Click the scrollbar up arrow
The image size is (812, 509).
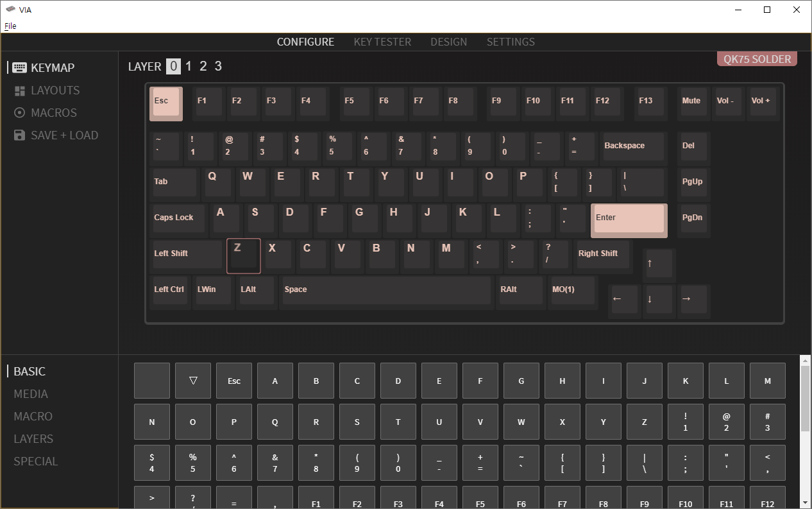pos(806,360)
